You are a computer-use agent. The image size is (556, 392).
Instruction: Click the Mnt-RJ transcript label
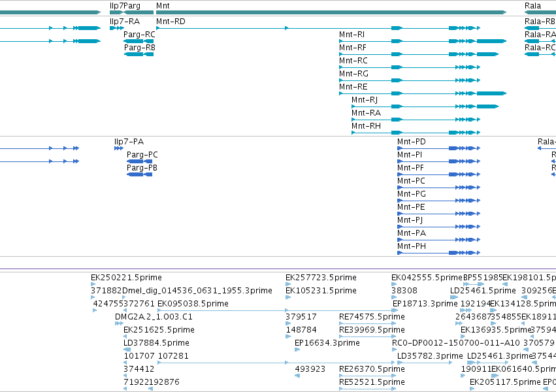tap(365, 100)
